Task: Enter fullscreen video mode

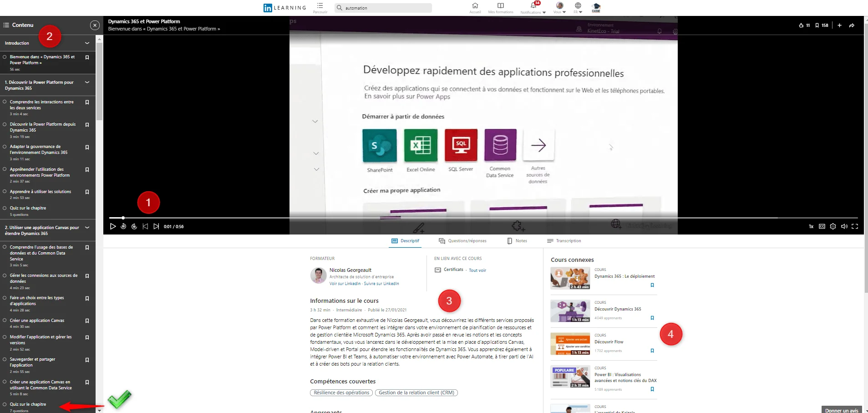Action: click(x=855, y=226)
